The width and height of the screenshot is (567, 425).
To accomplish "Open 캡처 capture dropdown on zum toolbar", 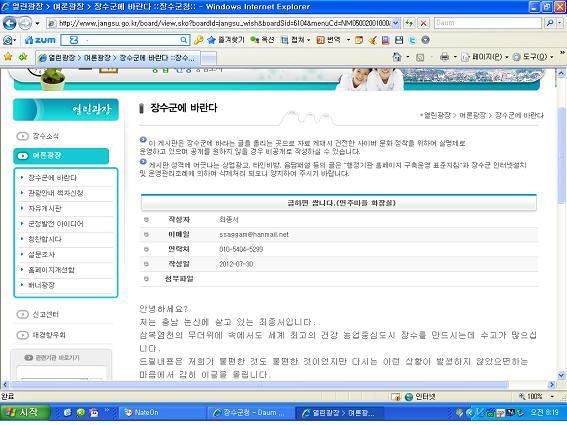I will tap(295, 40).
